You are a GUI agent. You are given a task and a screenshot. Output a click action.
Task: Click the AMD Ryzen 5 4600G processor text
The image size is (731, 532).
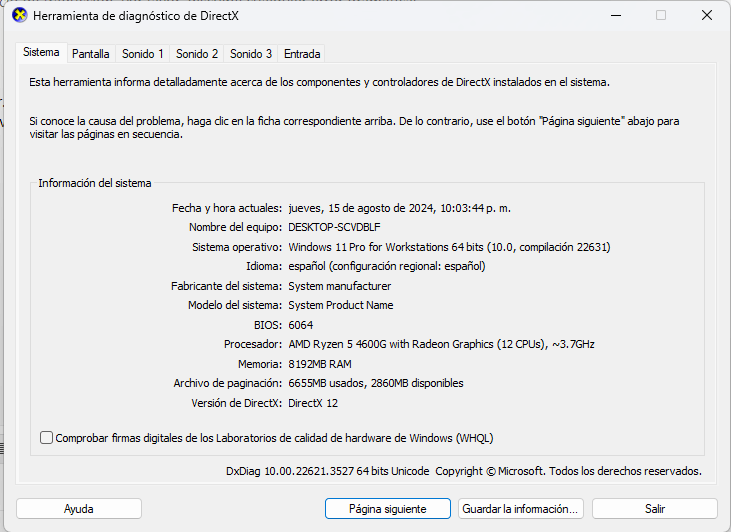(x=441, y=344)
